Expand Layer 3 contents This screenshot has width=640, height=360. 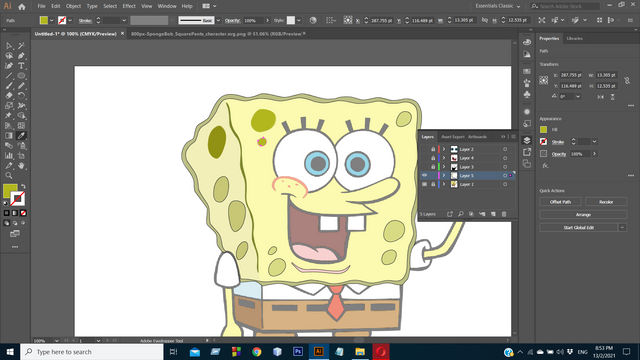click(x=444, y=167)
